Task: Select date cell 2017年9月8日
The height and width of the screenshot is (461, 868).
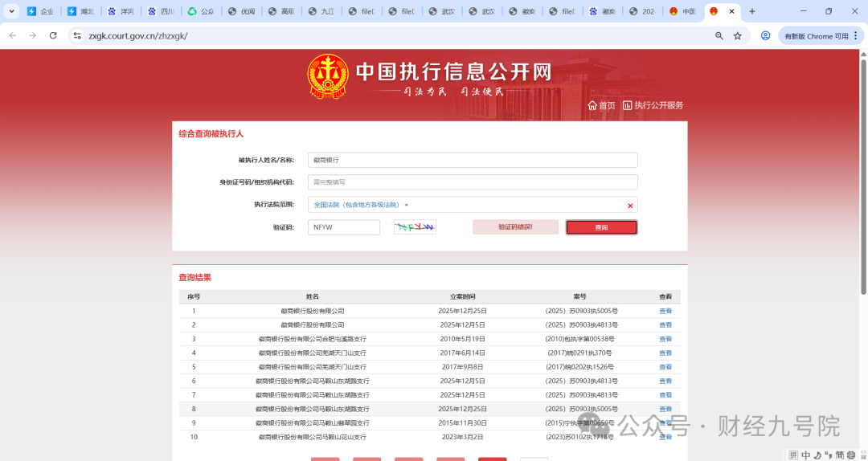Action: point(463,367)
